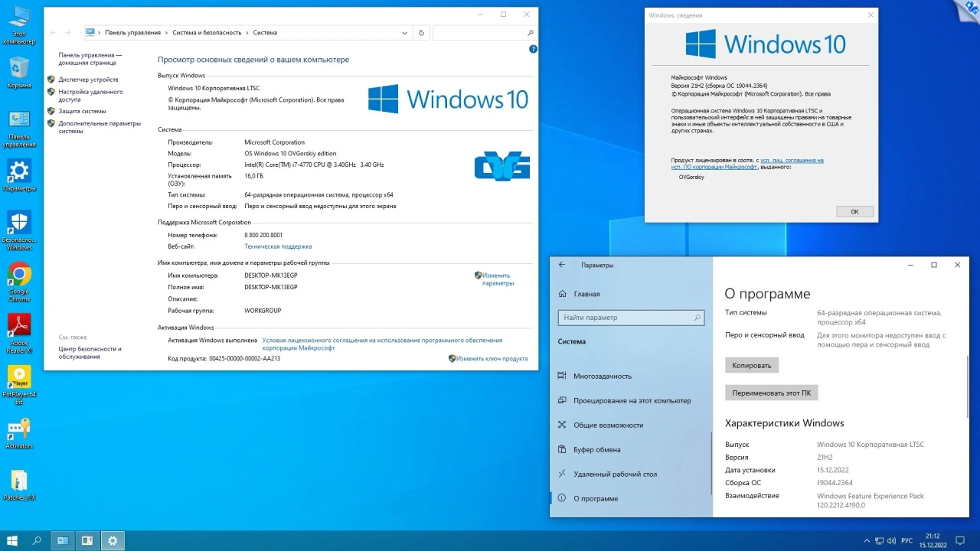Open Общие возможности in Settings sidebar

608,425
